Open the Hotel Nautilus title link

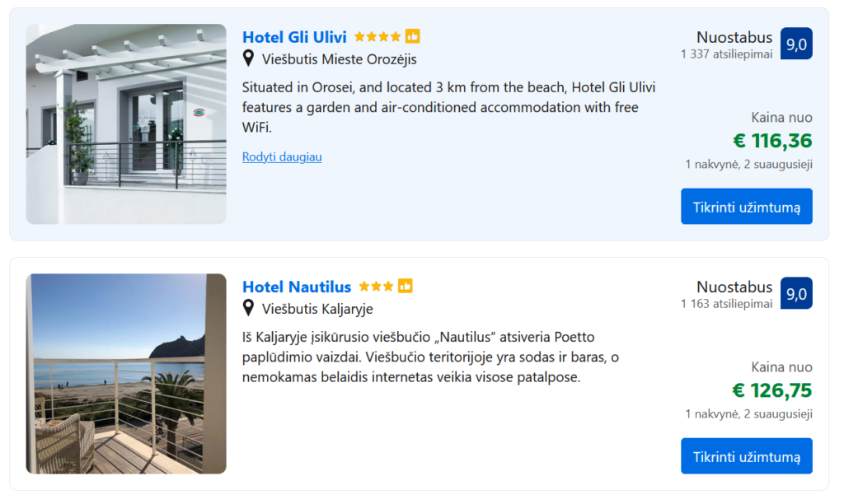tap(297, 287)
